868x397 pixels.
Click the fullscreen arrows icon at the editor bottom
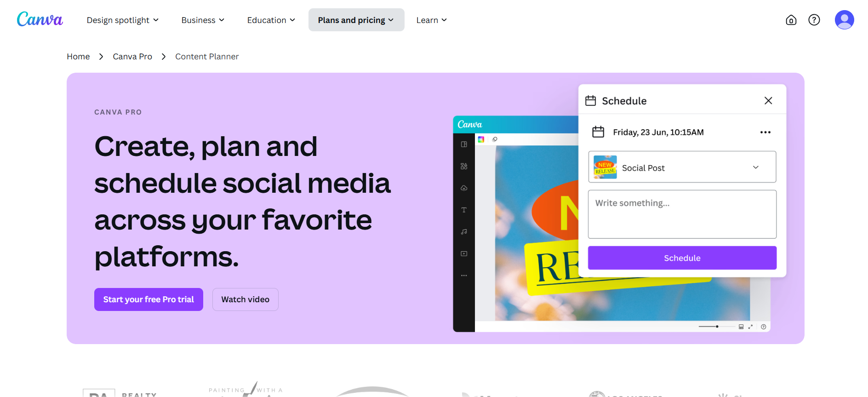[x=751, y=327]
